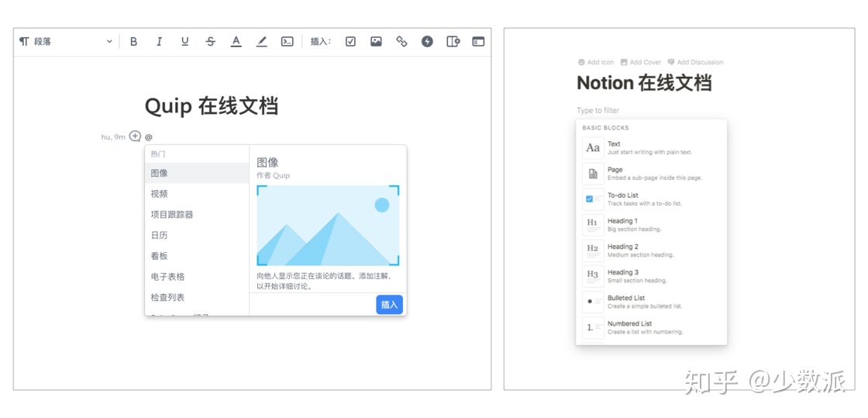This screenshot has width=868, height=418.
Task: Choose the Text block in Notion
Action: pyautogui.click(x=651, y=148)
